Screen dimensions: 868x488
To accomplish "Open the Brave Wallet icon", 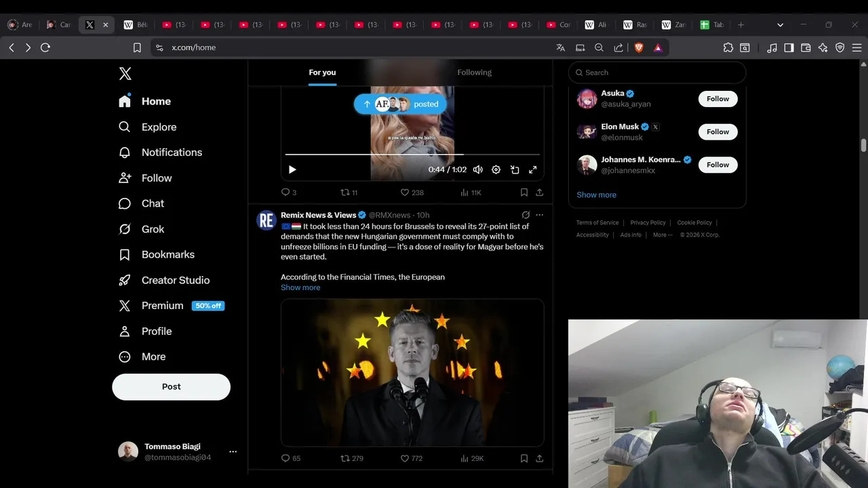I will 806,47.
